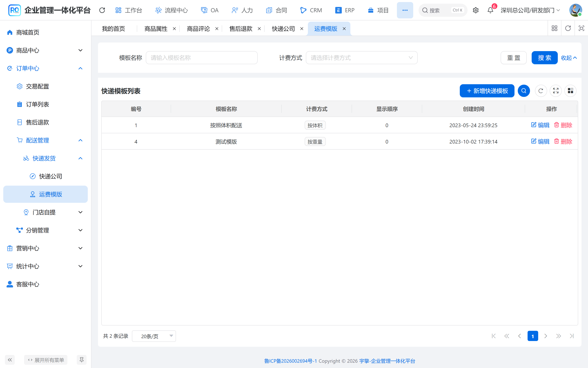Open the 20条/页 page size dropdown
The height and width of the screenshot is (368, 588).
tap(154, 336)
